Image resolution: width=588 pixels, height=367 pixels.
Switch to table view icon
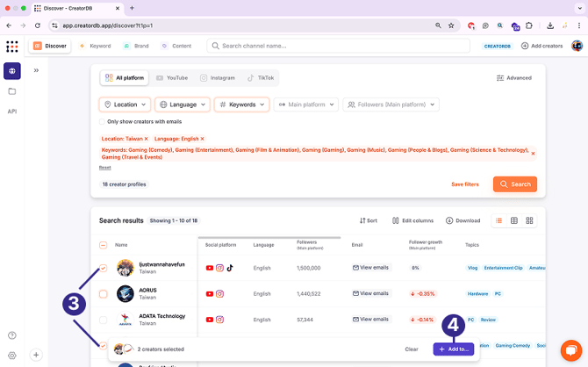(x=514, y=220)
